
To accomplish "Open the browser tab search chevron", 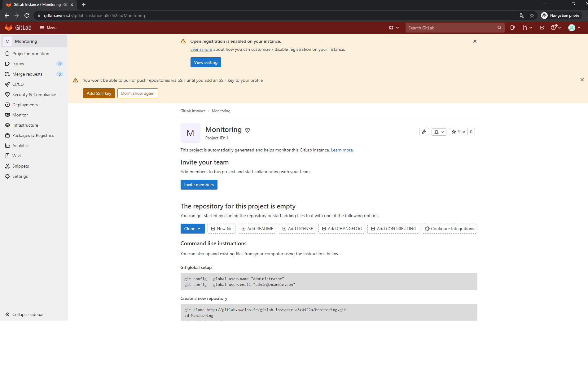I will click(545, 4).
